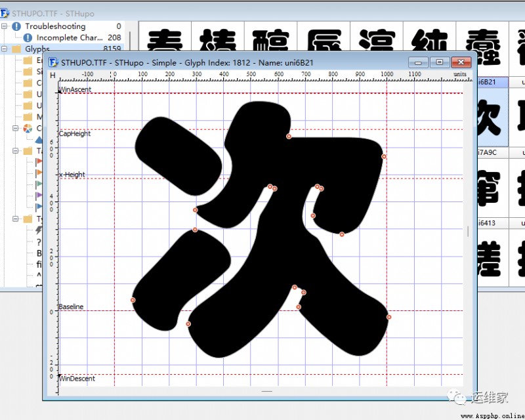Click the uni6B21 glyph cell in grid

(492, 112)
